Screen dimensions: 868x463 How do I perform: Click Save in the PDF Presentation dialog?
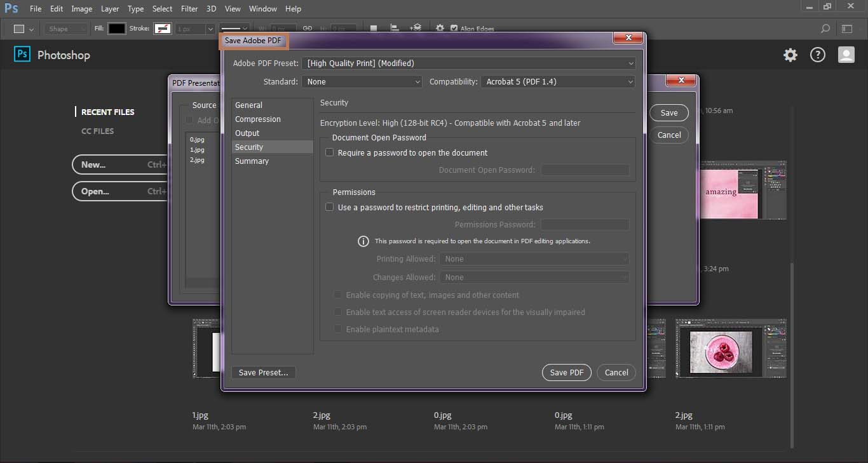tap(669, 113)
